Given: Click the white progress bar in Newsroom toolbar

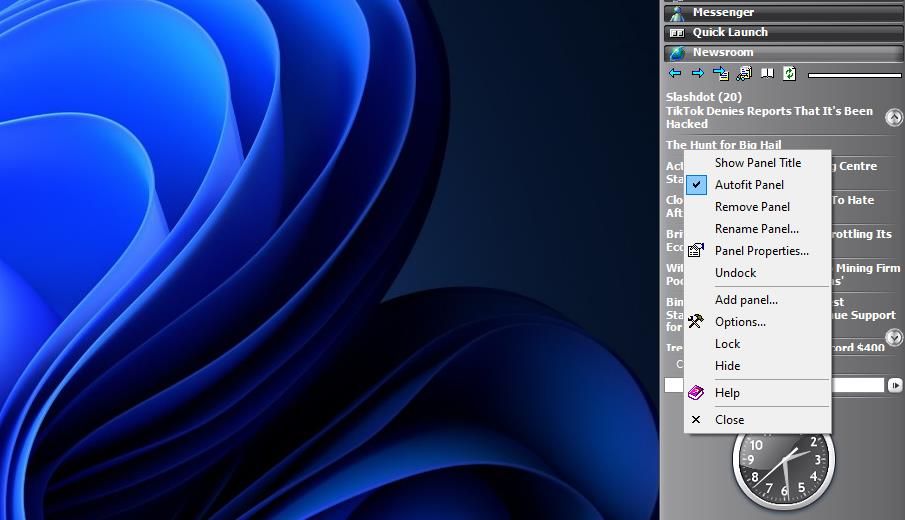Looking at the screenshot, I should (855, 75).
